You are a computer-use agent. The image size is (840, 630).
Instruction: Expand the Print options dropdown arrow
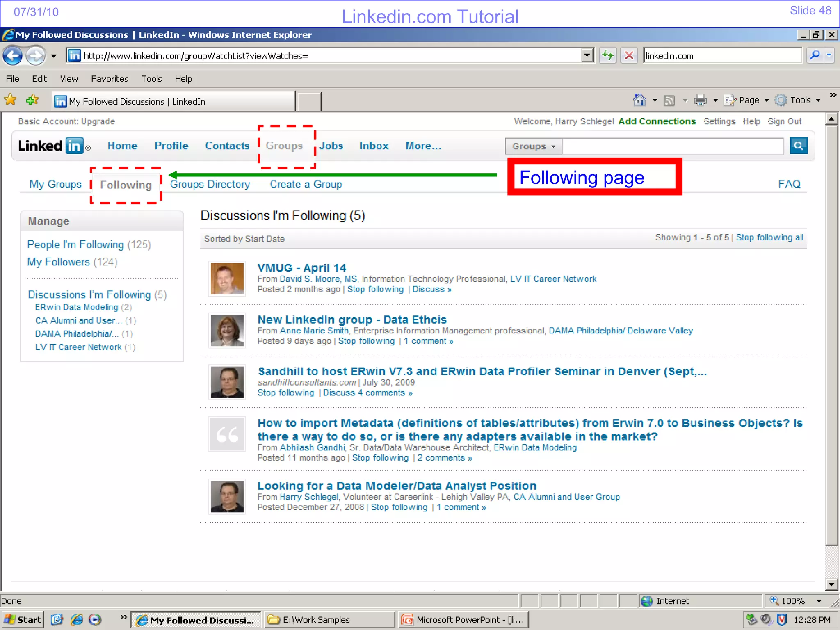(715, 100)
